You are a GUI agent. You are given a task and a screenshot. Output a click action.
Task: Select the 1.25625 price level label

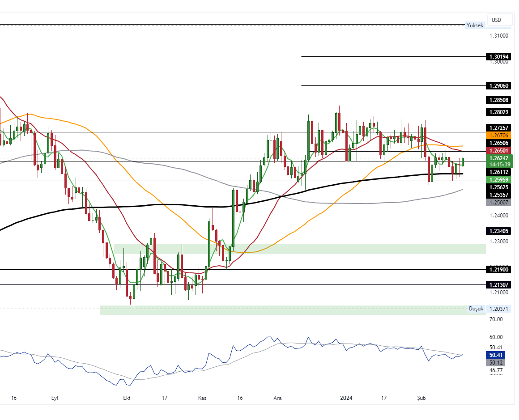(498, 187)
